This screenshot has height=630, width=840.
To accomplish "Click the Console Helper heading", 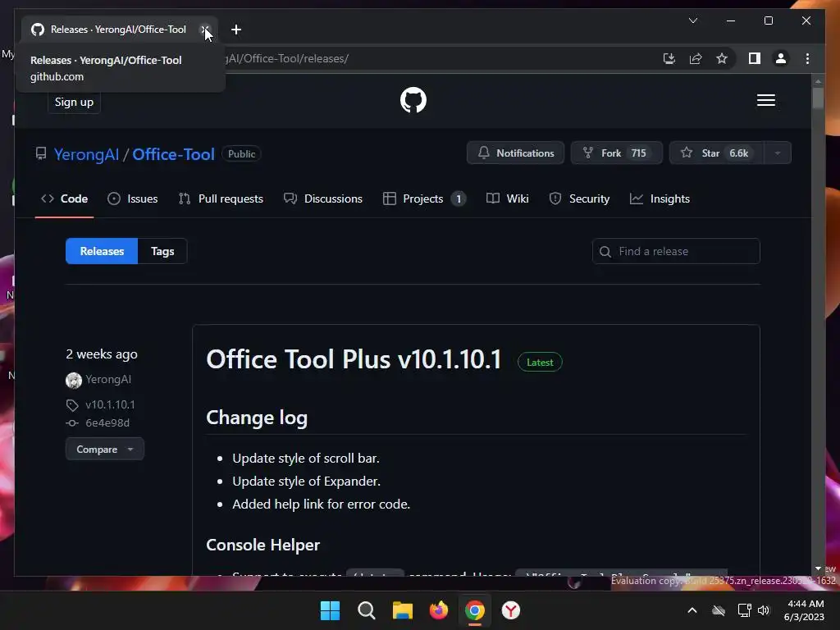I will tap(263, 545).
